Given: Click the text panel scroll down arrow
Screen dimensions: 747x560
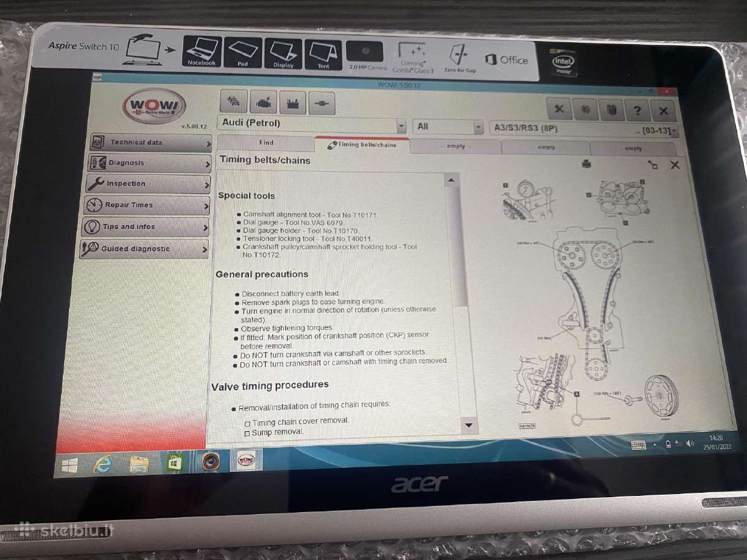Looking at the screenshot, I should pyautogui.click(x=469, y=425).
